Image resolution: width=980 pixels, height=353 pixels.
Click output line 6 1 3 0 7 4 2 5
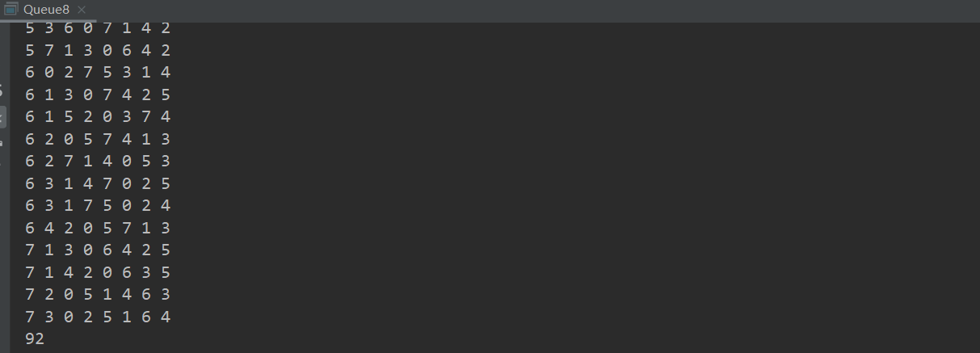98,95
